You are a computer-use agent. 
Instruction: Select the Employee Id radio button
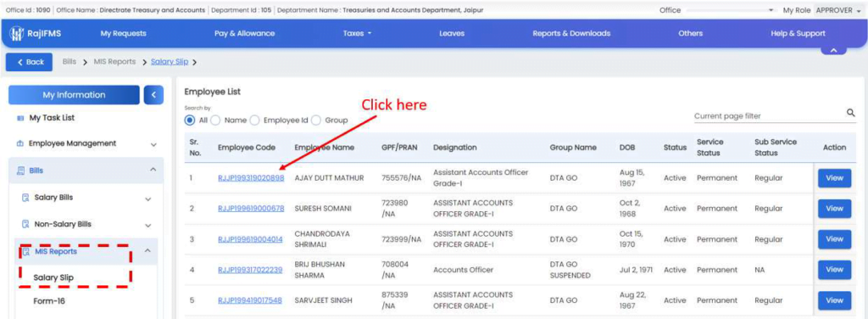tap(254, 120)
